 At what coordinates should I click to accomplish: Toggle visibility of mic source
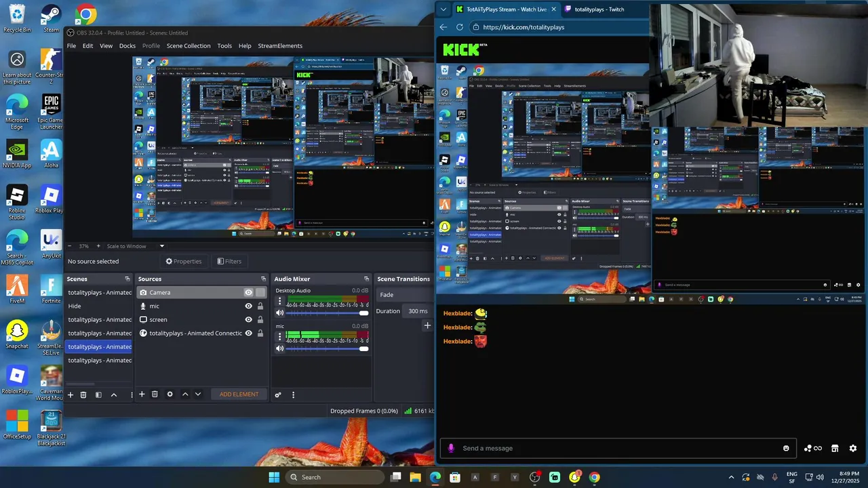click(248, 306)
